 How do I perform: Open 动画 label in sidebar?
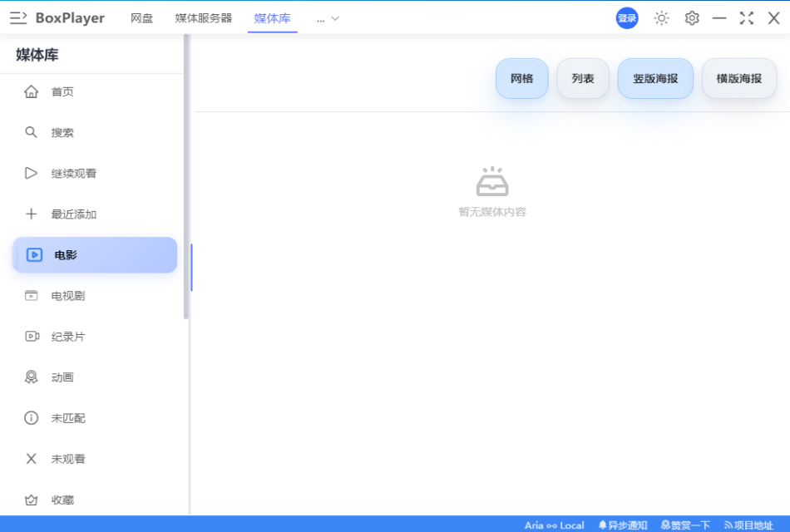tap(62, 377)
